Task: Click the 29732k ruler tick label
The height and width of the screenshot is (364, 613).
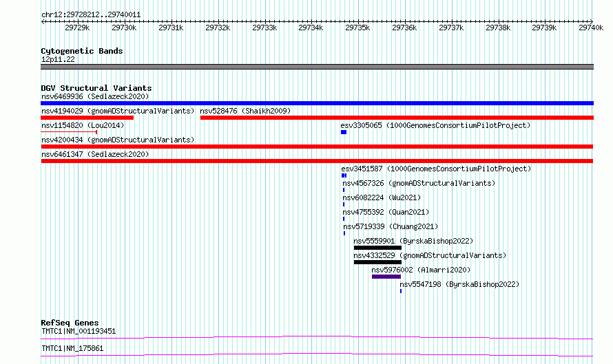Action: 218,28
